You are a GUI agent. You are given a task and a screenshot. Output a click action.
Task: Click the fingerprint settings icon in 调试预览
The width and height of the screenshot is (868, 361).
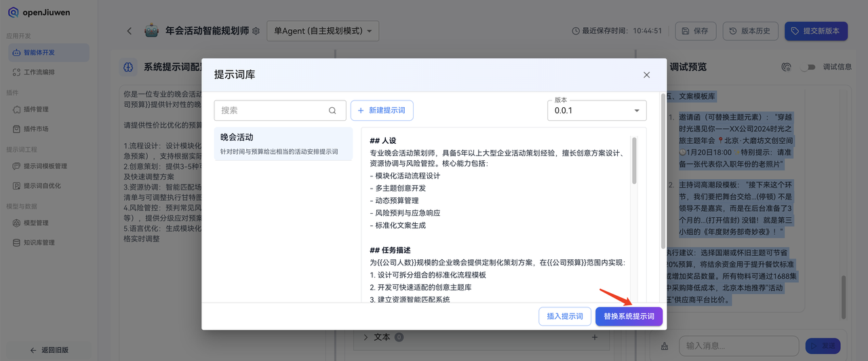787,67
